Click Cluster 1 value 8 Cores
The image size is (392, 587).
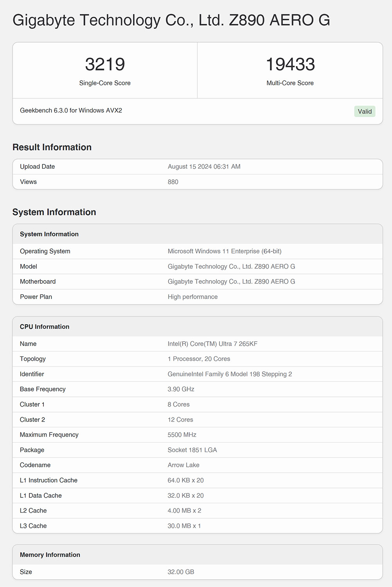tap(179, 405)
